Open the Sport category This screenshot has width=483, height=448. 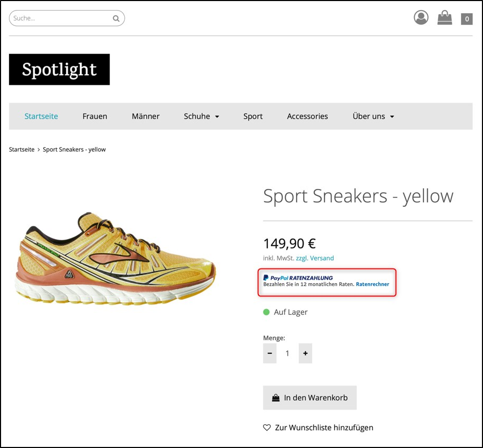click(253, 116)
